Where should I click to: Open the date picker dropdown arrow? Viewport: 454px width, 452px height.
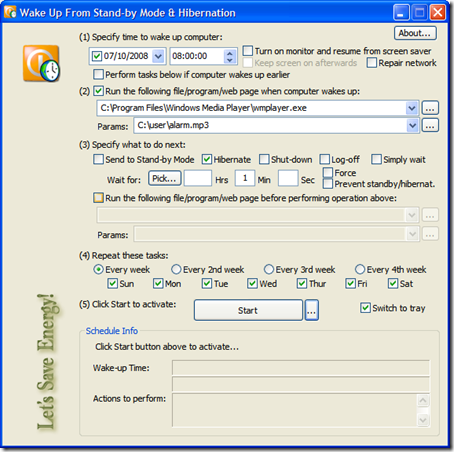pos(158,56)
